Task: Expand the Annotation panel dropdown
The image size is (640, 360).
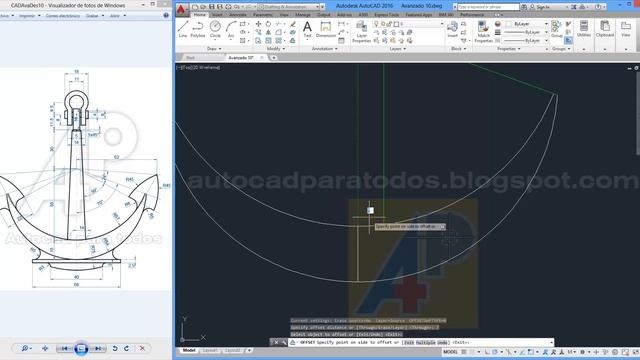Action: [325, 49]
